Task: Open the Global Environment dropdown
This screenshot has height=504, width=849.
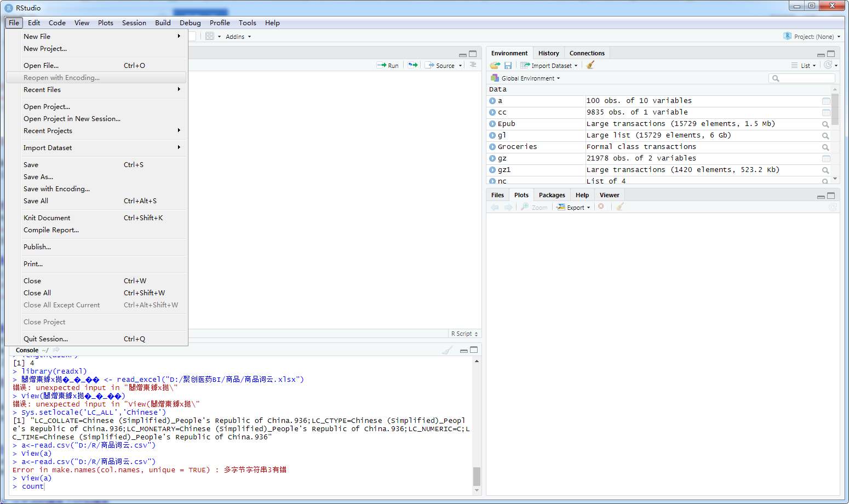Action: tap(530, 78)
